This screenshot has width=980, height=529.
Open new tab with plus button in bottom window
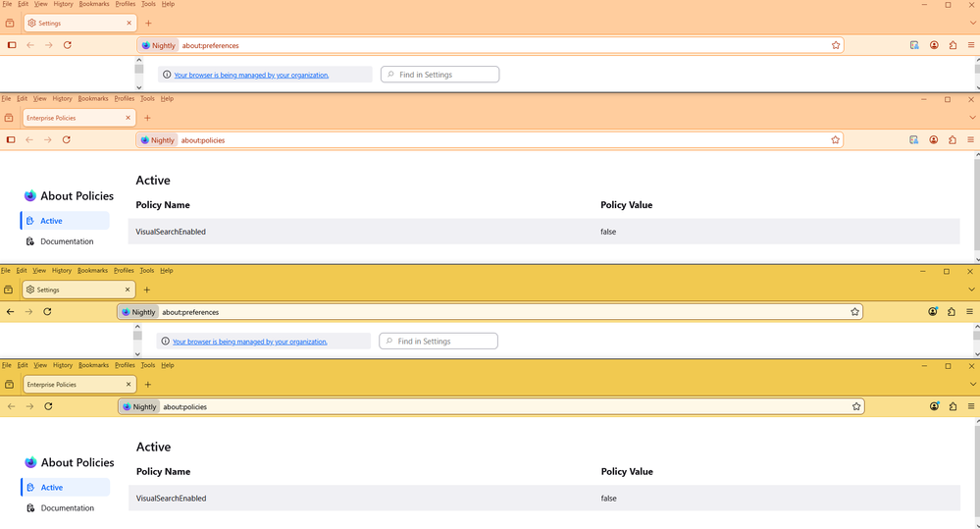(148, 385)
